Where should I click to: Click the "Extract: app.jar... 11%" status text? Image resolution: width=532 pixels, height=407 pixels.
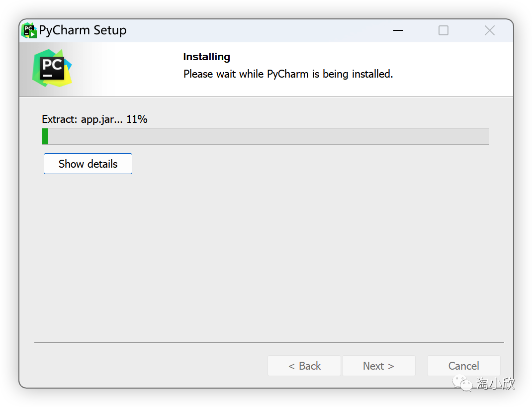(94, 119)
